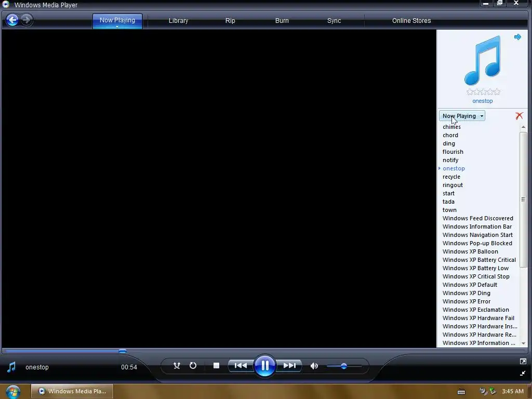The width and height of the screenshot is (532, 399).
Task: Select Windows XP Battery Low track
Action: 475,268
